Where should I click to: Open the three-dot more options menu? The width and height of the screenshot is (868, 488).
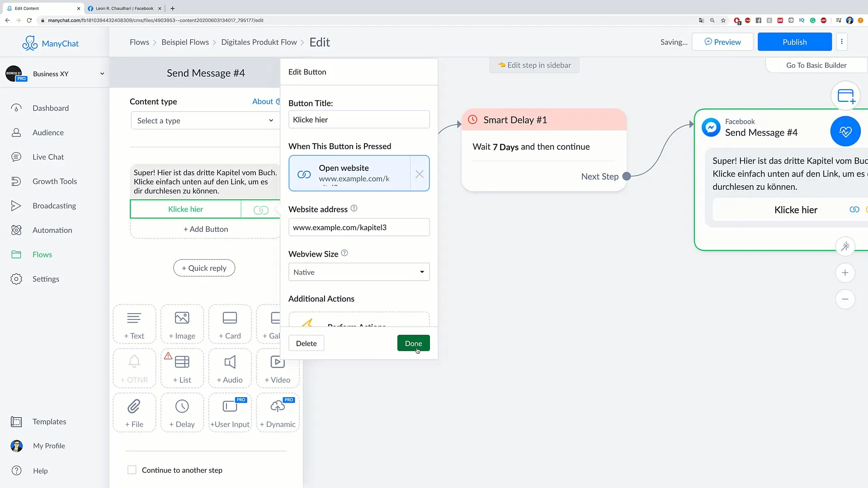click(x=841, y=42)
